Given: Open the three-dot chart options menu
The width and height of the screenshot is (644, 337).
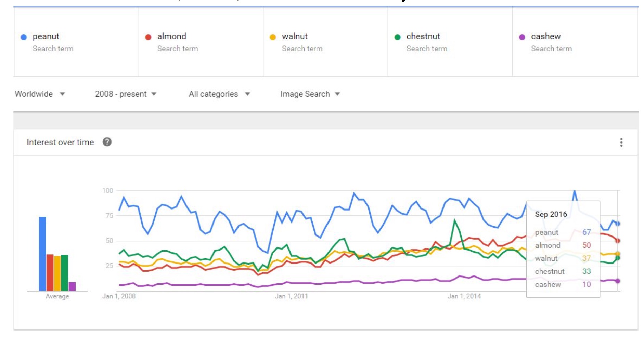Looking at the screenshot, I should tap(621, 142).
